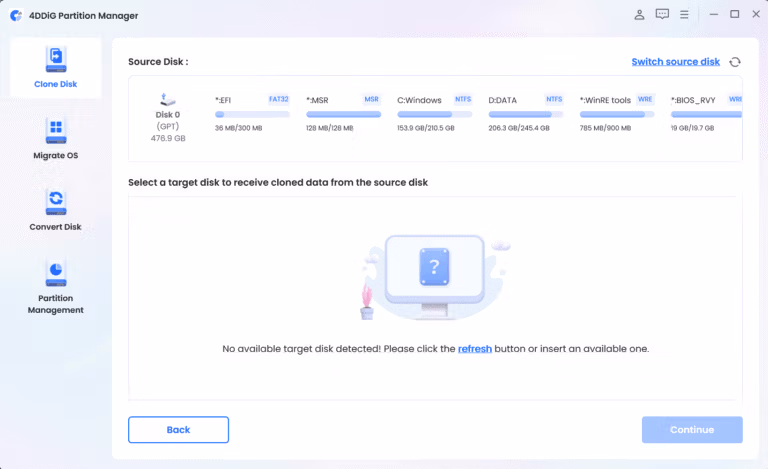Minimize the 4DDiG Partition Manager window
The width and height of the screenshot is (768, 469).
coord(714,15)
